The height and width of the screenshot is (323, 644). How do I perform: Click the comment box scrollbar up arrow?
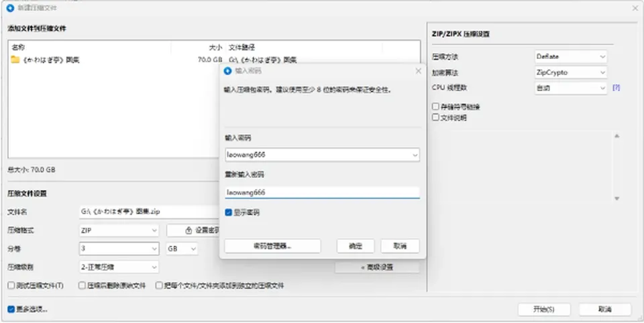pyautogui.click(x=616, y=136)
